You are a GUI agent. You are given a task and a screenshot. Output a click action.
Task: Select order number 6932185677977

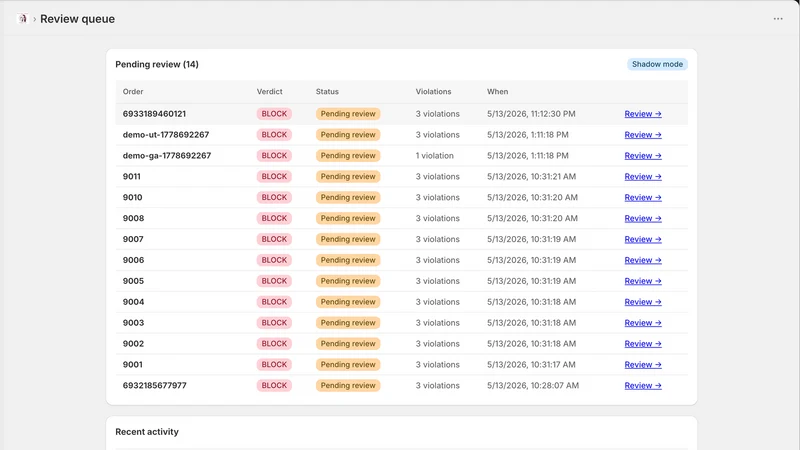coord(155,386)
